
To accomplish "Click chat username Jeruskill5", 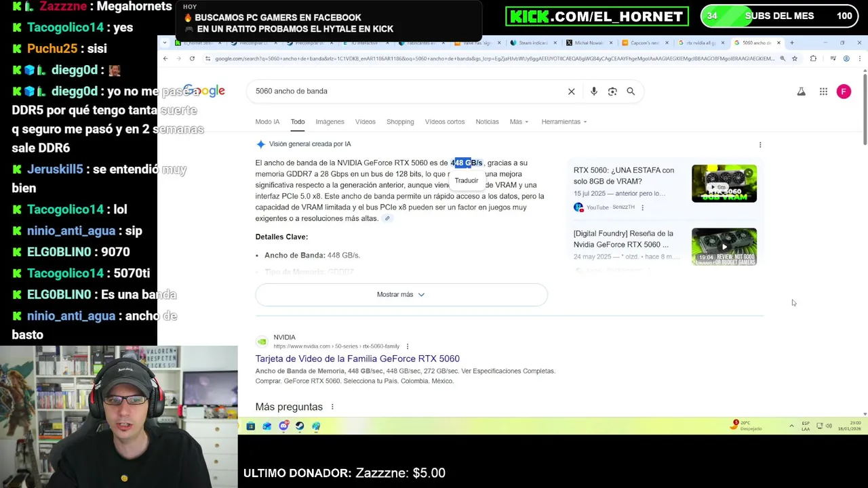I will (55, 169).
